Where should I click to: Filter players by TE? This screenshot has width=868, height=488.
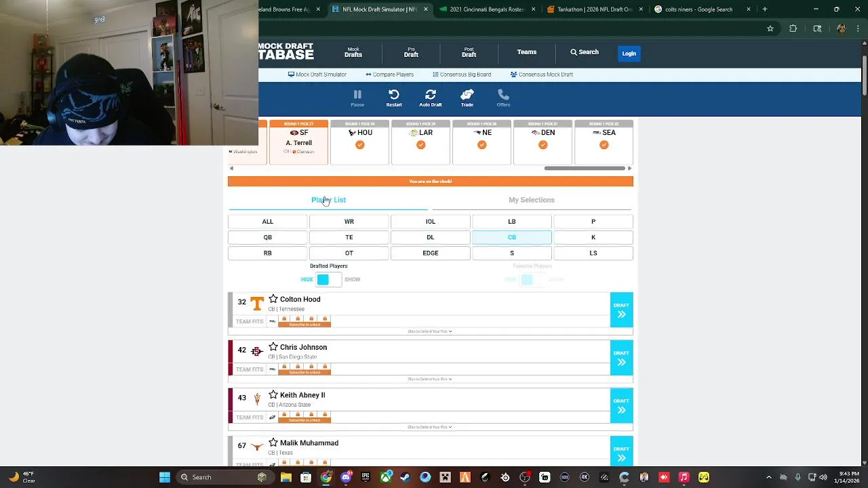349,237
